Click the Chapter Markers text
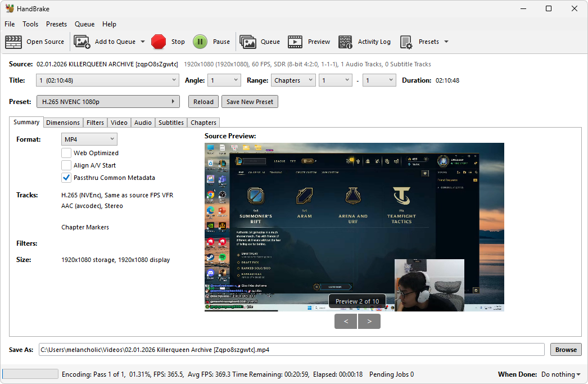 [85, 227]
